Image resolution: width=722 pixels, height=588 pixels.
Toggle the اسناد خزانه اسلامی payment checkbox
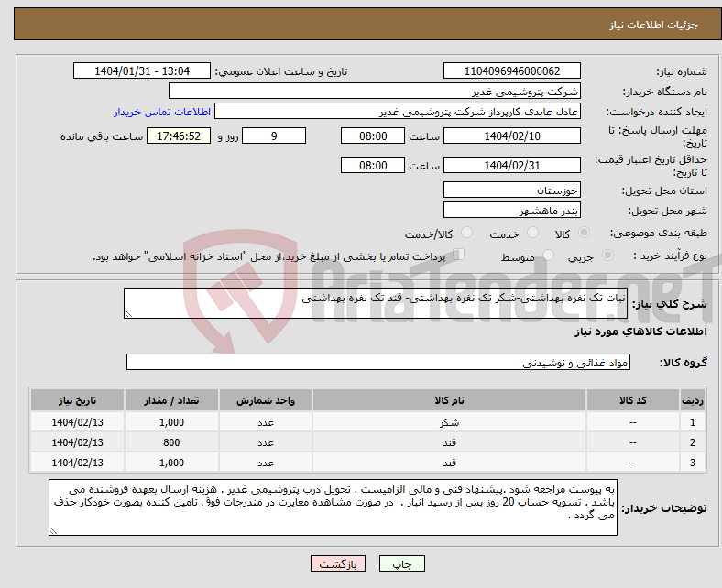[459, 255]
